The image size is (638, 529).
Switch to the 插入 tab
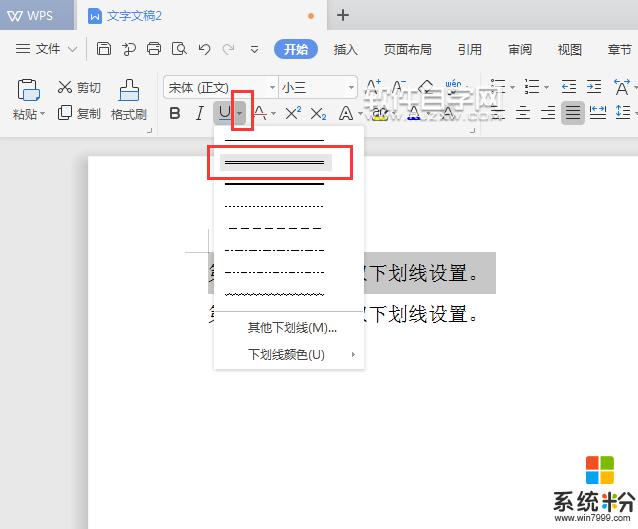click(345, 49)
